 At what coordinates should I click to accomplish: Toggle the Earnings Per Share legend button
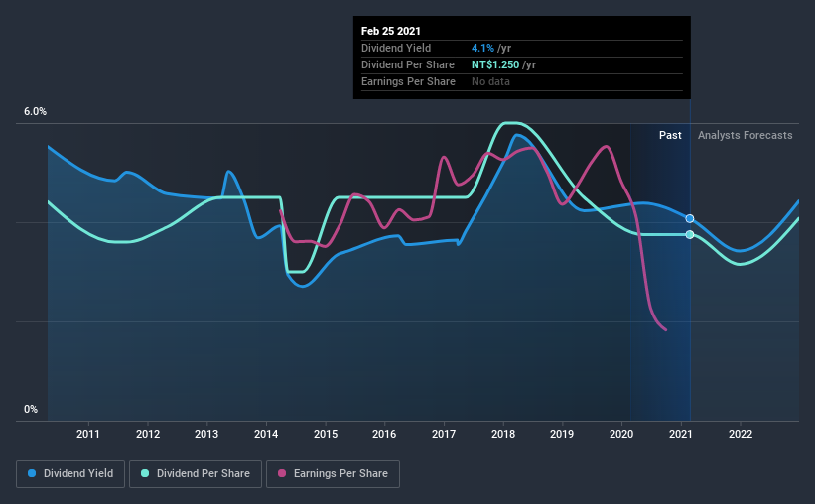(334, 474)
